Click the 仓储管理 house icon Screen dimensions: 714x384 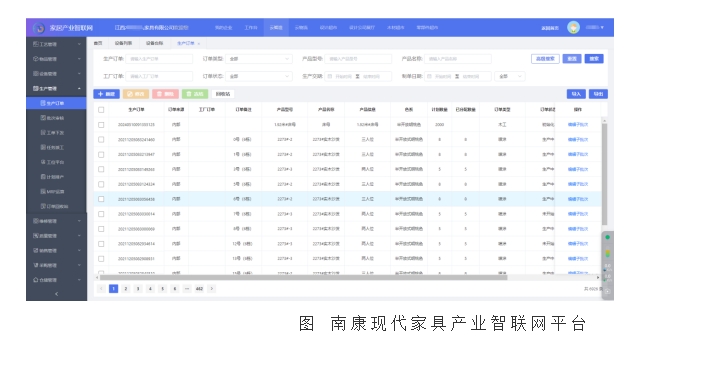(36, 280)
